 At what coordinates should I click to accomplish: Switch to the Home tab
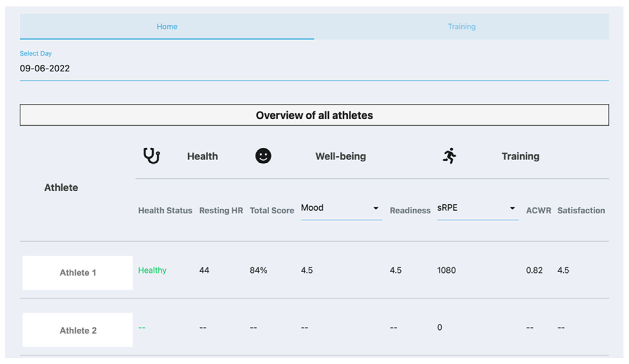[167, 26]
